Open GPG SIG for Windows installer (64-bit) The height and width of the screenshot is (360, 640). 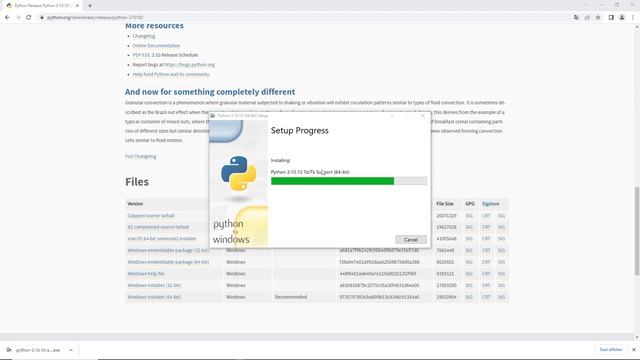point(469,297)
